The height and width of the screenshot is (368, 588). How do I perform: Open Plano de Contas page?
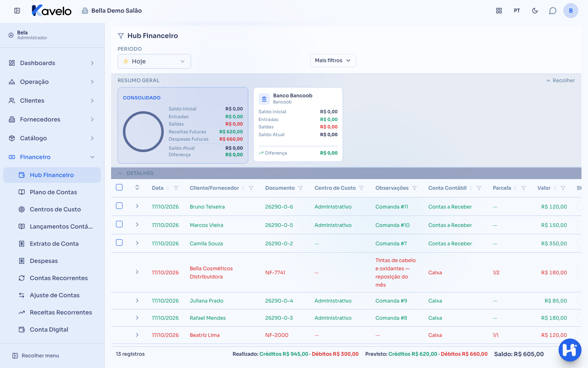coord(52,192)
